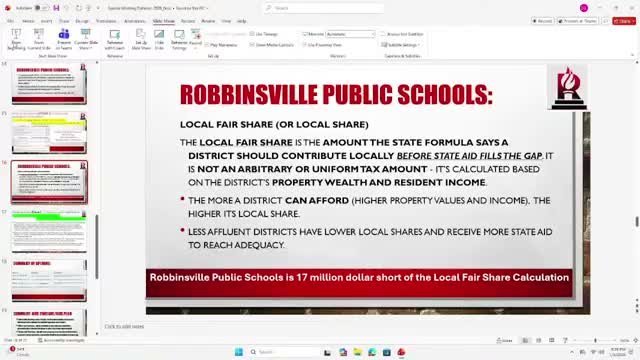Viewport: 640px width, 360px height.
Task: Click Fit slide to window icon
Action: (x=636, y=340)
